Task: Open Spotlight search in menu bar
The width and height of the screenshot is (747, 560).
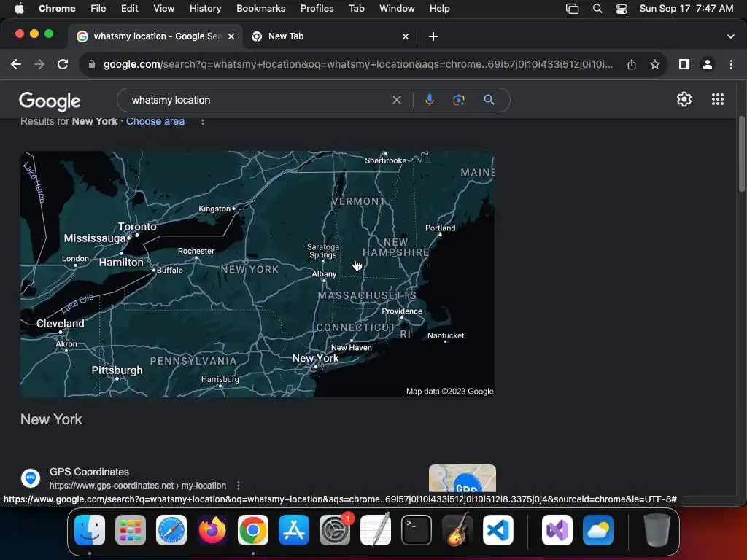Action: (x=597, y=9)
